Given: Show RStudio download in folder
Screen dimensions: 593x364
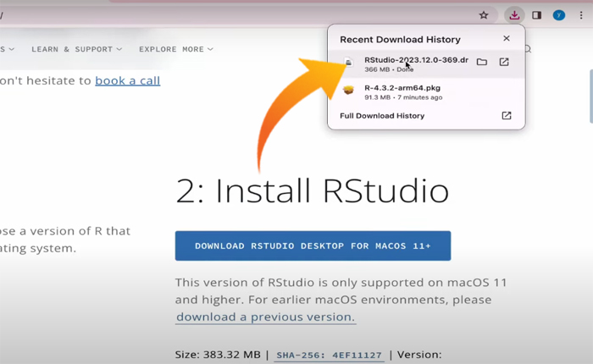Looking at the screenshot, I should [x=482, y=62].
